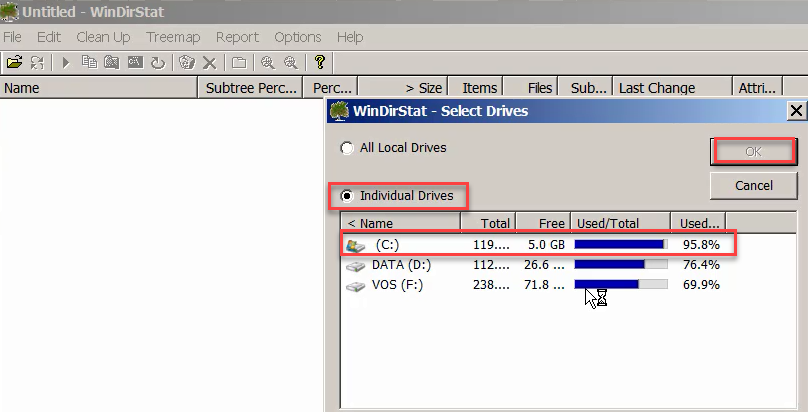
Task: Click the > Size column header
Action: [x=403, y=88]
